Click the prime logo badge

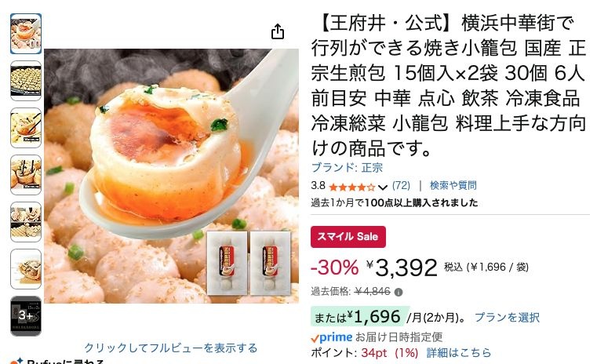point(331,337)
